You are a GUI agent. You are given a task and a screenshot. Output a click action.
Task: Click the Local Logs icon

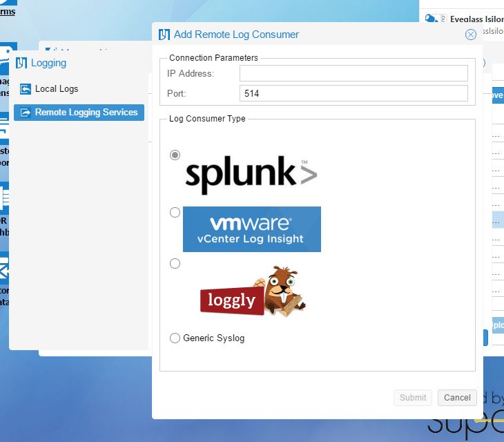pyautogui.click(x=26, y=89)
